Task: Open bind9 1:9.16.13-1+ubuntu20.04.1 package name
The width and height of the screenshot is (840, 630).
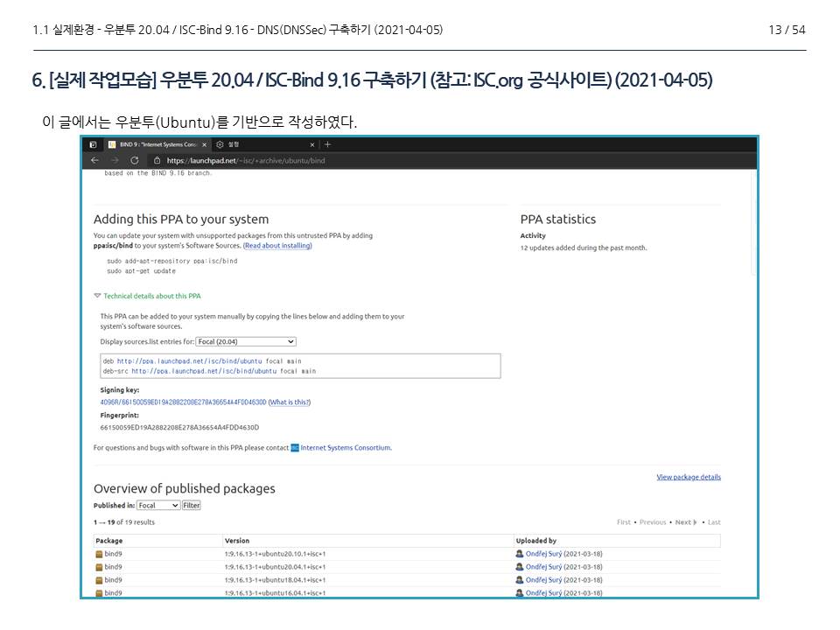Action: click(x=113, y=567)
